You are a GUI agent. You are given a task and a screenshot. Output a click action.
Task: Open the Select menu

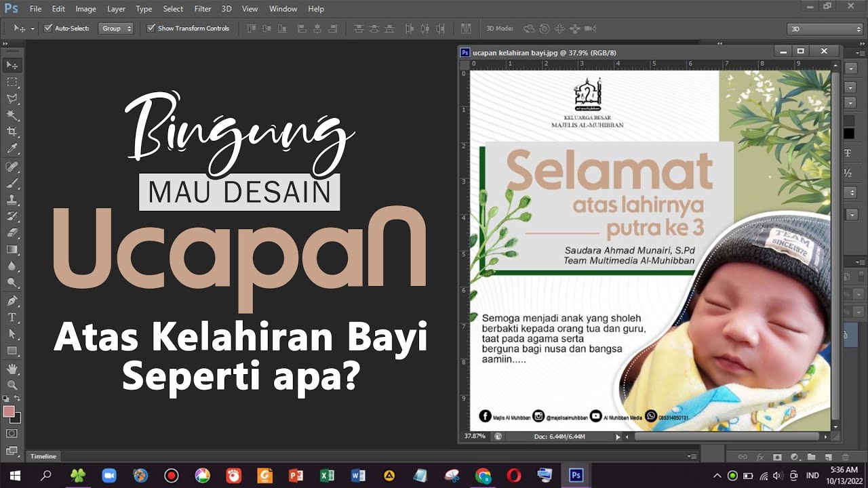(x=173, y=9)
